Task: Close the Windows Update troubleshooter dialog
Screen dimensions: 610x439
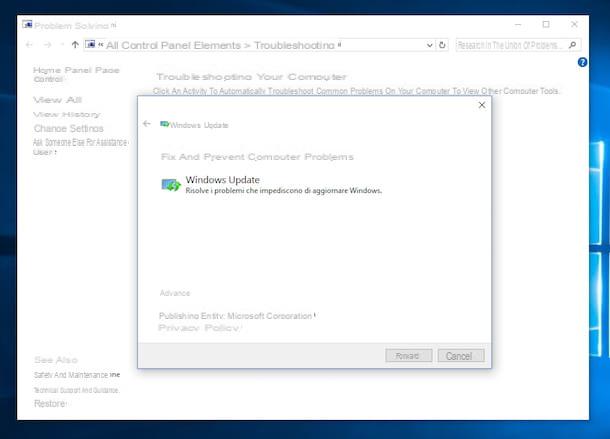Action: coord(482,105)
